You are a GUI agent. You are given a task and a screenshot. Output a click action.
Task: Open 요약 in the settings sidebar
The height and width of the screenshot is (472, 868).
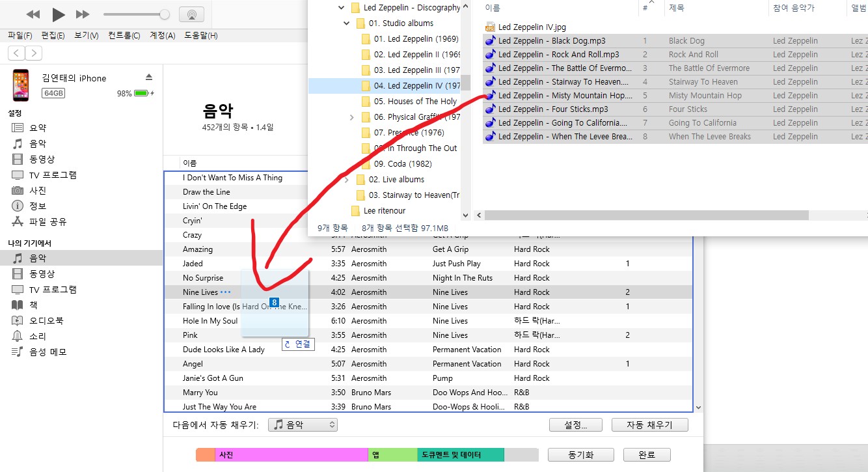coord(38,128)
